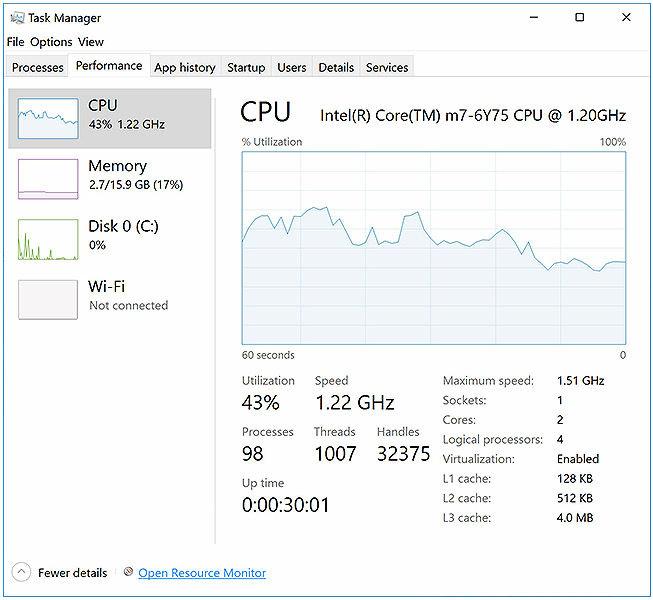Click the Processes count 98

(252, 453)
